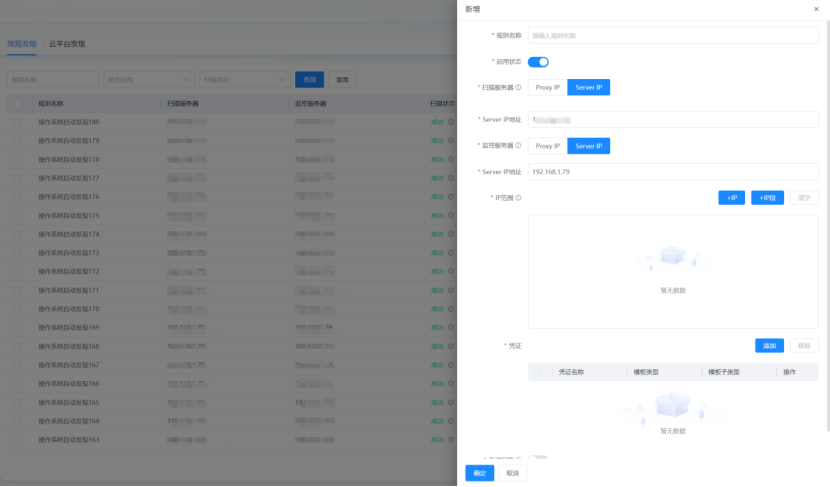Switch to the 常规发现 tab
This screenshot has height=487, width=830.
tap(20, 44)
